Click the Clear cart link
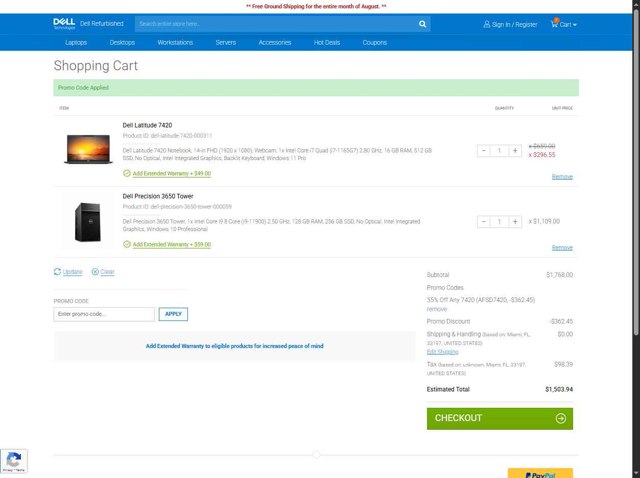 [107, 272]
